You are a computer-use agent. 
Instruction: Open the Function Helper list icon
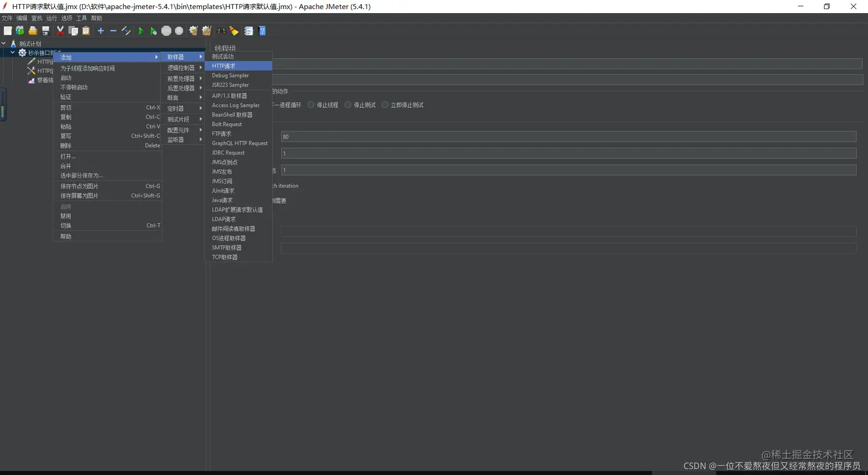tap(249, 31)
